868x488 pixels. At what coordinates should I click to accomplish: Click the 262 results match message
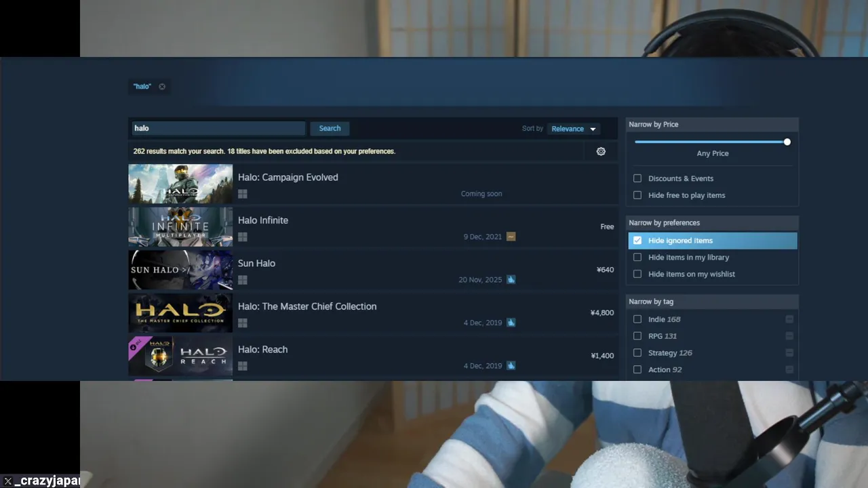click(264, 151)
